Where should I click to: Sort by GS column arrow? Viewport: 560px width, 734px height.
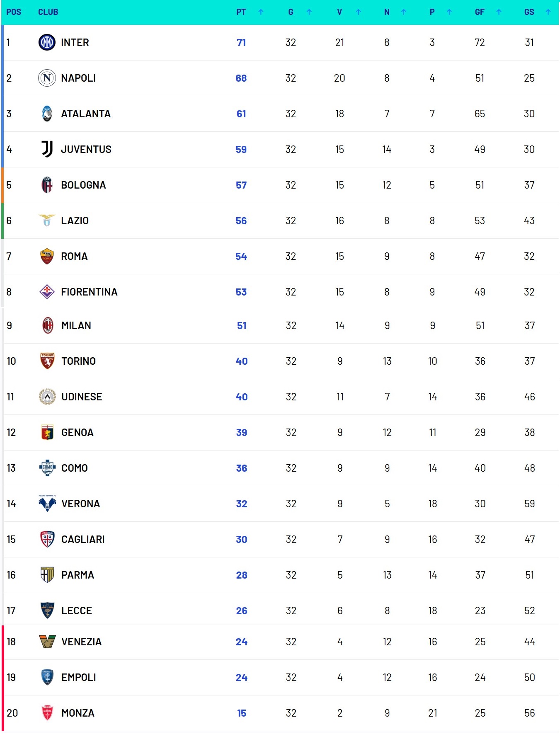tap(548, 12)
